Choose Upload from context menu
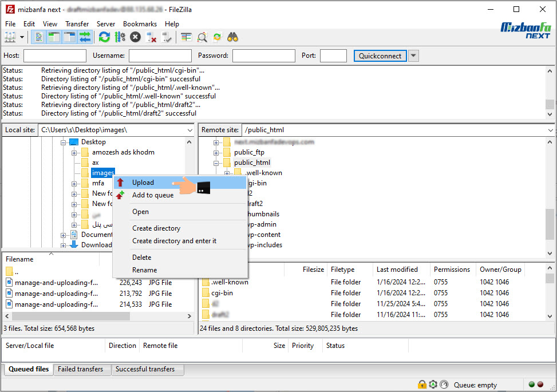Screen dimensions: 557x392 click(180, 183)
